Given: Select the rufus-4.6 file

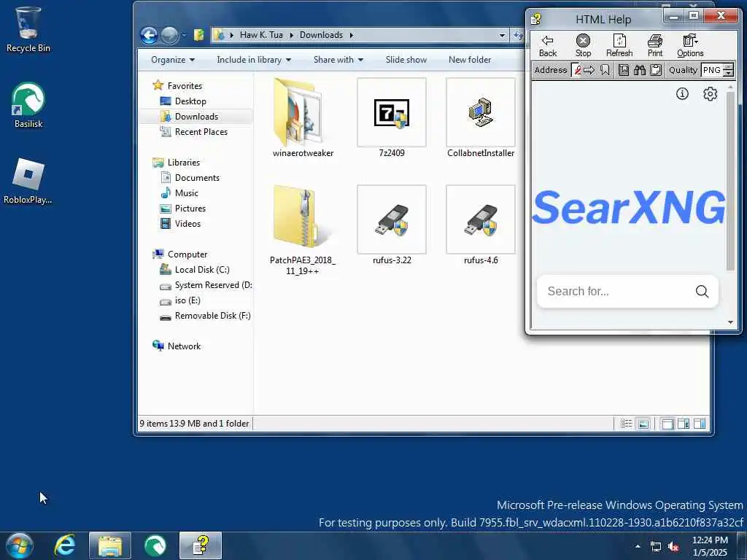Looking at the screenshot, I should tap(481, 225).
